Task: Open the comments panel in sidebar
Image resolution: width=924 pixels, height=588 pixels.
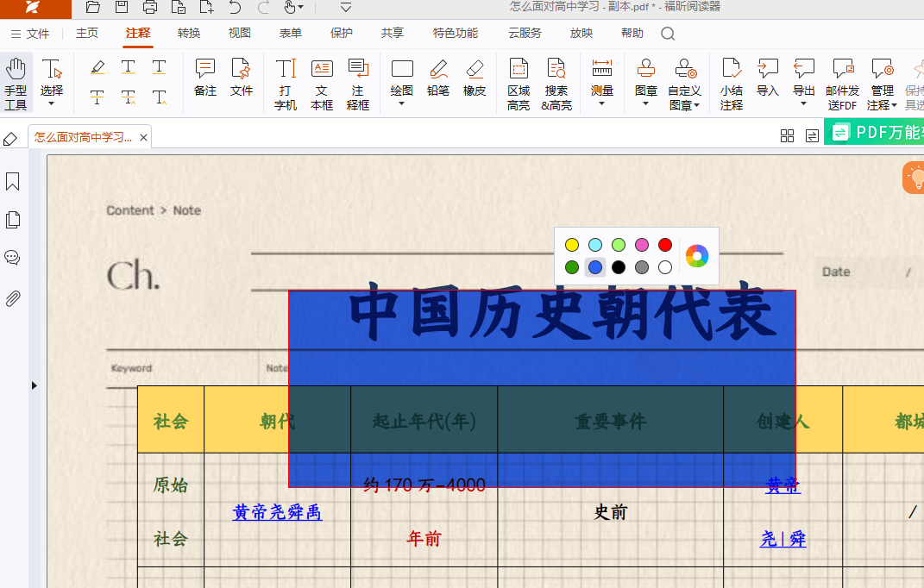Action: 13,258
